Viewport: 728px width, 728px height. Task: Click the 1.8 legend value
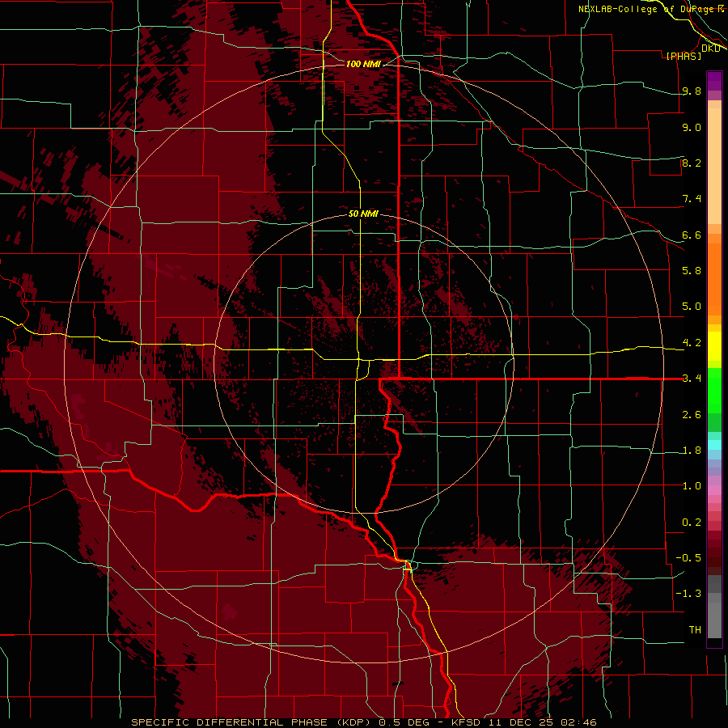coord(692,451)
